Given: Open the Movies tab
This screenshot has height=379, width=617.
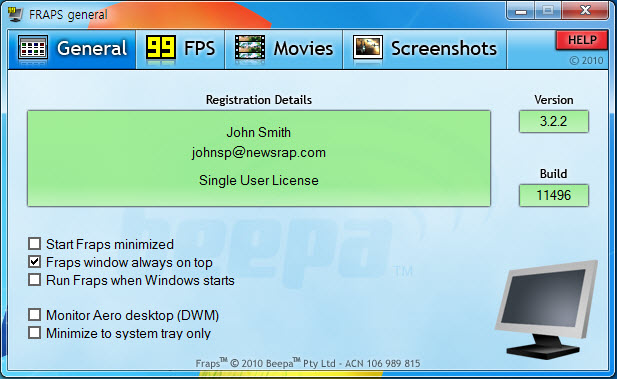Looking at the screenshot, I should (x=284, y=49).
